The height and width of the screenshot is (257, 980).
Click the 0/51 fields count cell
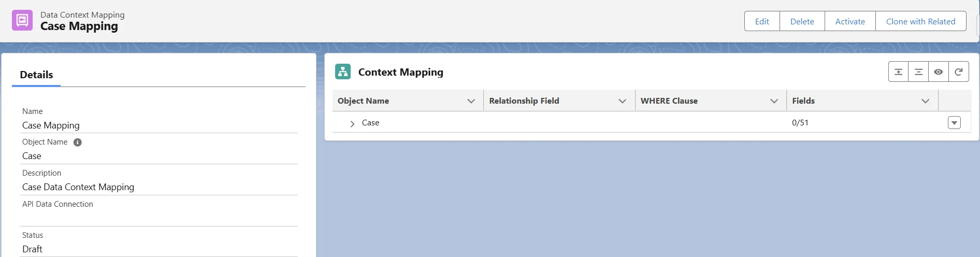tap(800, 123)
